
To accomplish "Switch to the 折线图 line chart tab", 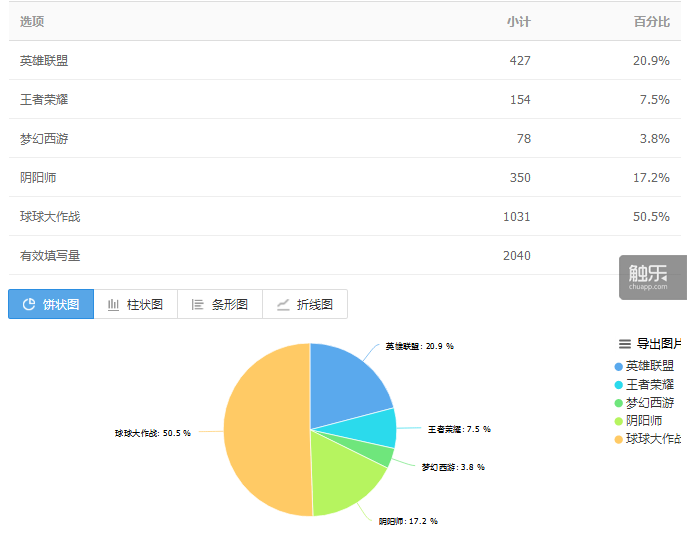I will [x=305, y=304].
